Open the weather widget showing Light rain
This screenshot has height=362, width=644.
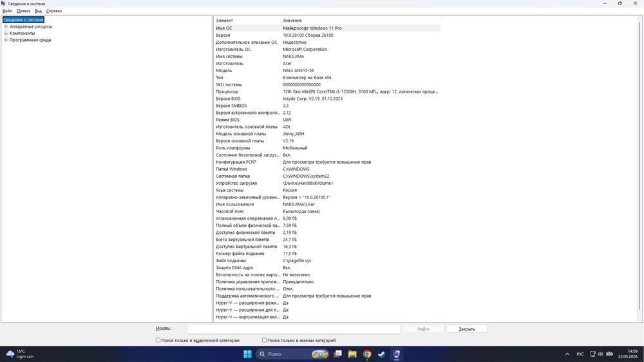20,354
